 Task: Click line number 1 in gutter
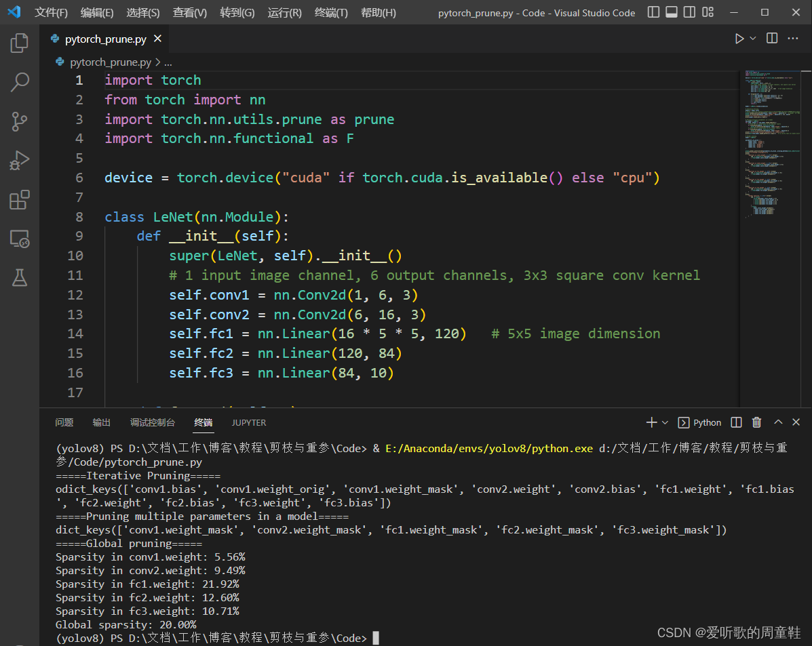pos(79,80)
